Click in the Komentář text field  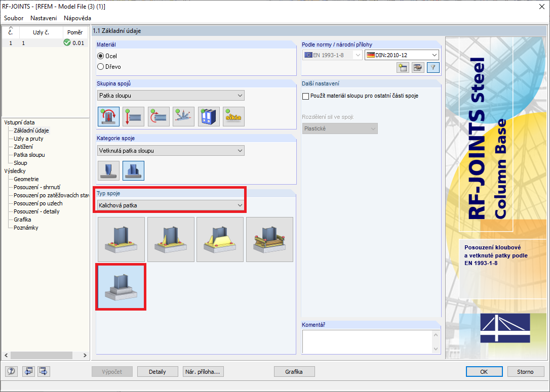point(367,341)
